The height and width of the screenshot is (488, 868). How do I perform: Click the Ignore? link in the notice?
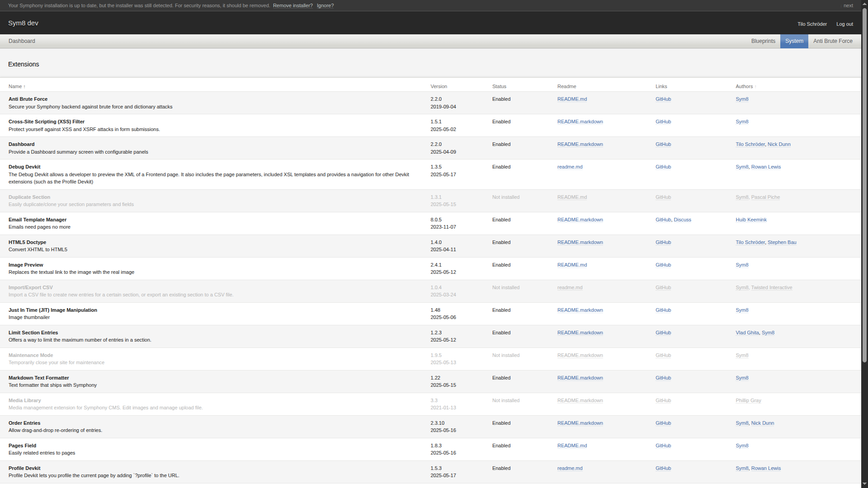(325, 5)
